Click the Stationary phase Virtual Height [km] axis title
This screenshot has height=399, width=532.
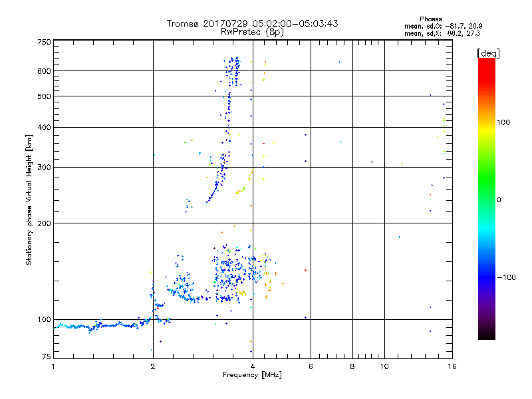pos(29,199)
